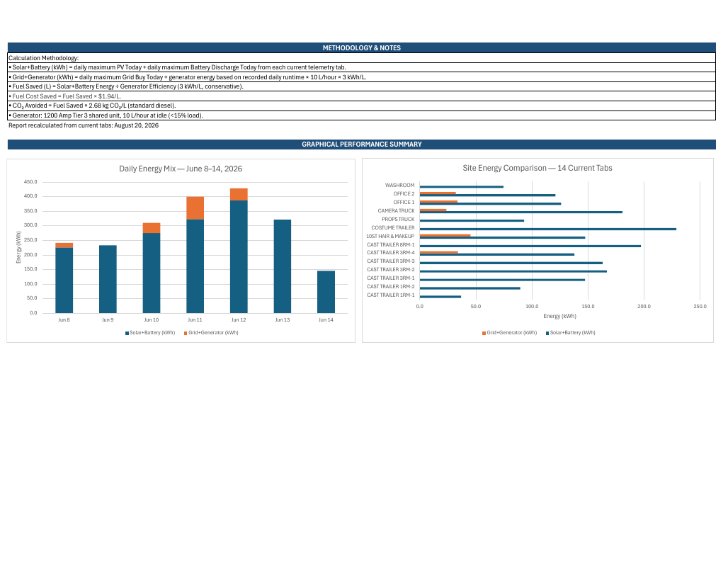Click the Jun 9 blue column
Image resolution: width=728 pixels, height=561 pixels.
click(108, 279)
